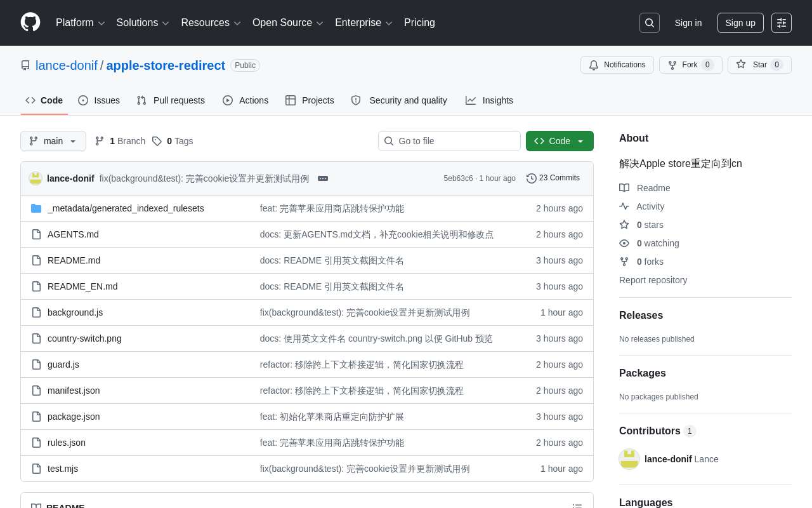
Task: Open rules.json file
Action: coord(67,443)
